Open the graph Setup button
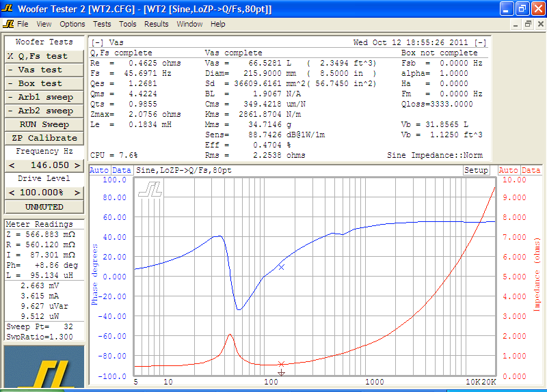The image size is (547, 392). point(476,170)
